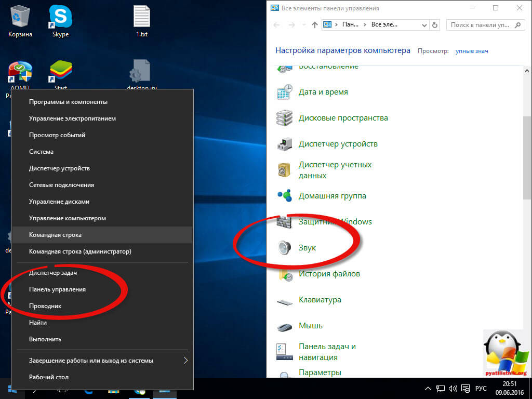Click the Keyboard (Клавиатура) icon
532x399 pixels.
point(284,300)
